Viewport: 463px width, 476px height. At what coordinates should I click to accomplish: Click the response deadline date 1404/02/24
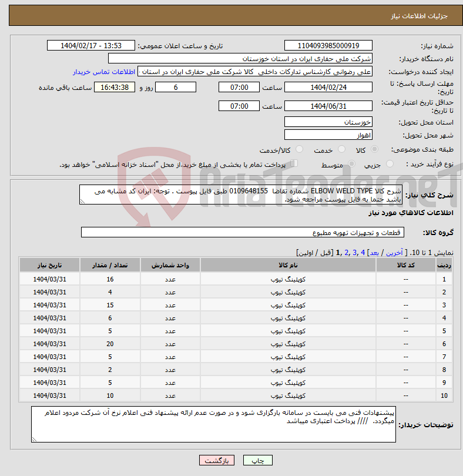(x=328, y=87)
